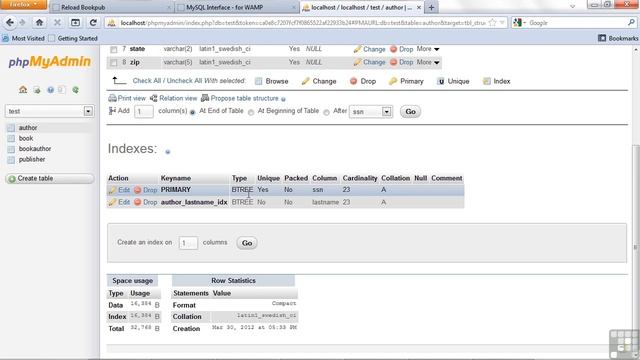Click Index with selected action
The image size is (640, 360).
coord(496,81)
